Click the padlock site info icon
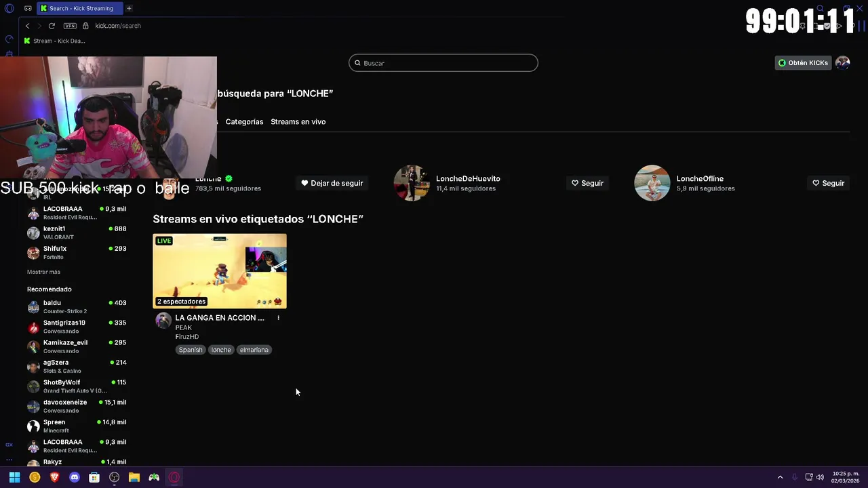This screenshot has width=868, height=488. point(85,26)
